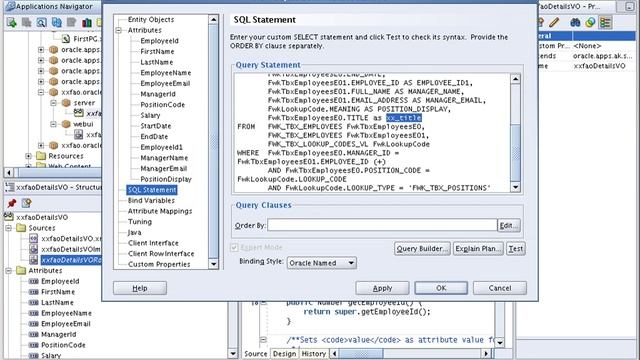Click the OK button

(x=441, y=288)
